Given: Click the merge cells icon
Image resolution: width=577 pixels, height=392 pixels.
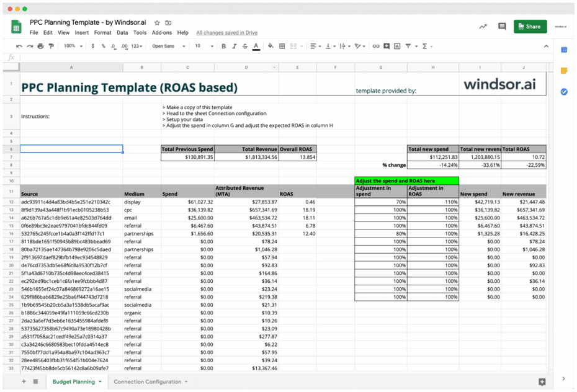Looking at the screenshot, I should pyautogui.click(x=293, y=46).
